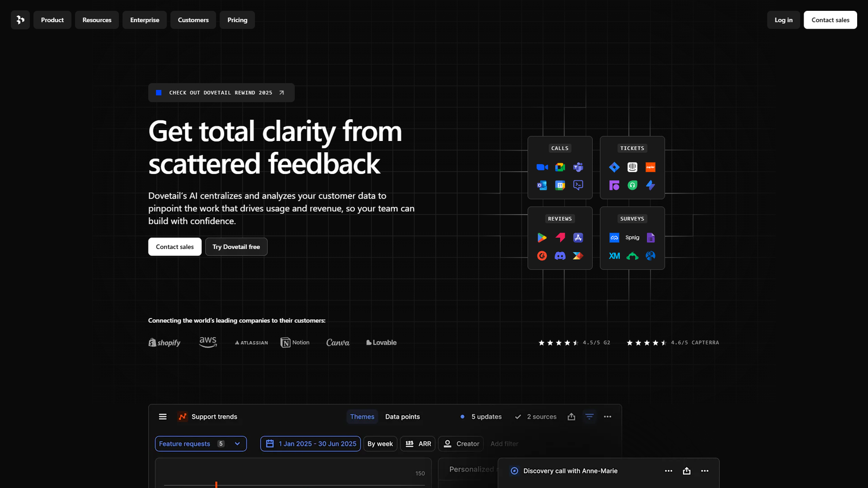Click the Canva logo

338,343
